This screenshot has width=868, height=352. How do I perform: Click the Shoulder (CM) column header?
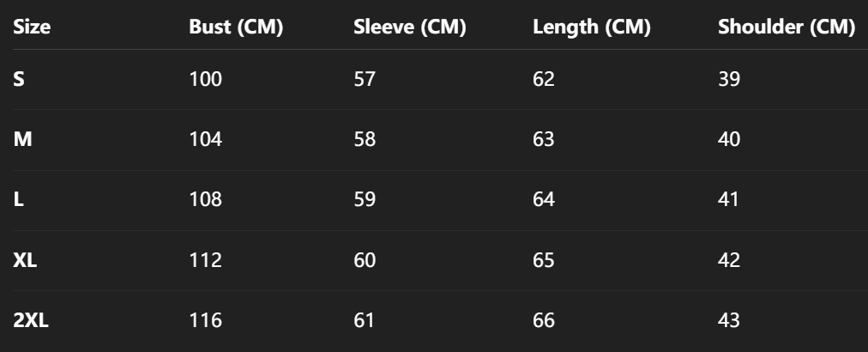(786, 27)
